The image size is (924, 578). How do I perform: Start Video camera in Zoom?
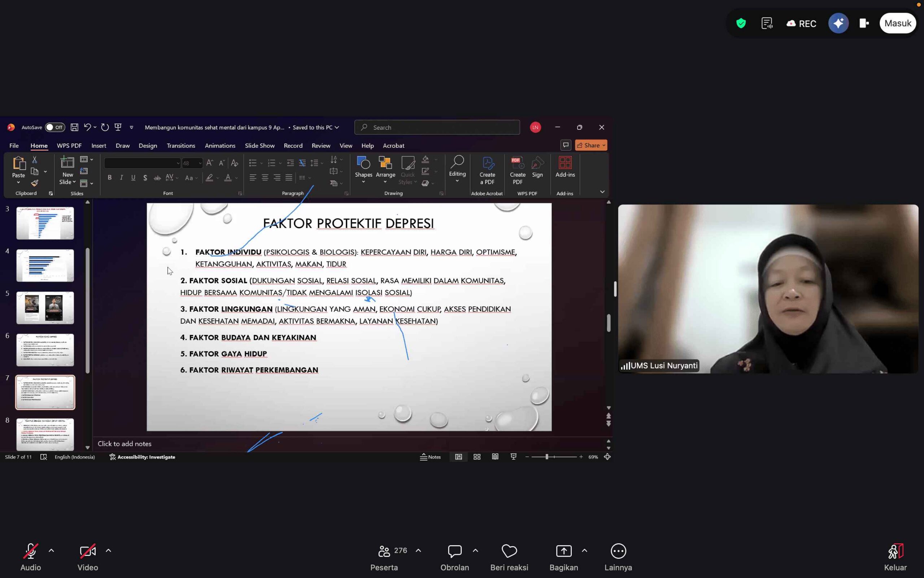pos(88,557)
